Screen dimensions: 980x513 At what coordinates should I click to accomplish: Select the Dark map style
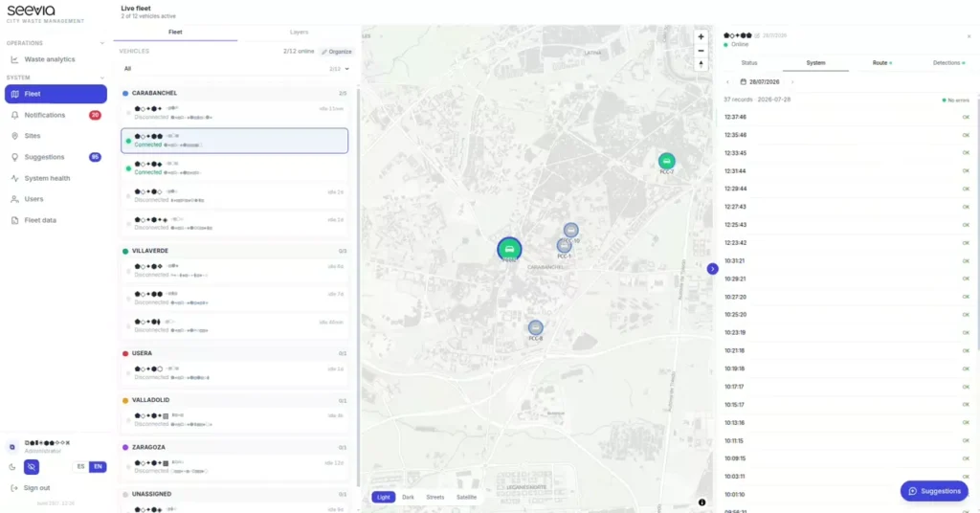point(408,498)
